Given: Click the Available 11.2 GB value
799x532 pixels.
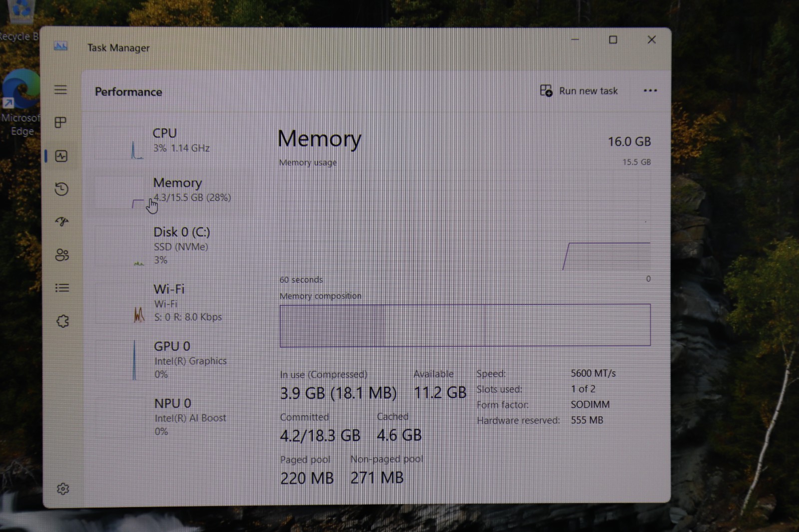Looking at the screenshot, I should click(x=440, y=393).
